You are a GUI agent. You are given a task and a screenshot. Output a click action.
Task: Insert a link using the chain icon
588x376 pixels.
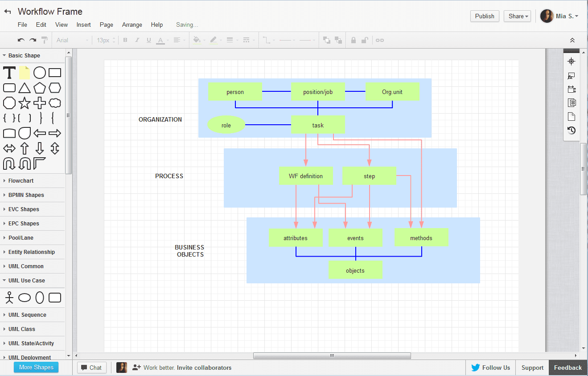point(379,40)
